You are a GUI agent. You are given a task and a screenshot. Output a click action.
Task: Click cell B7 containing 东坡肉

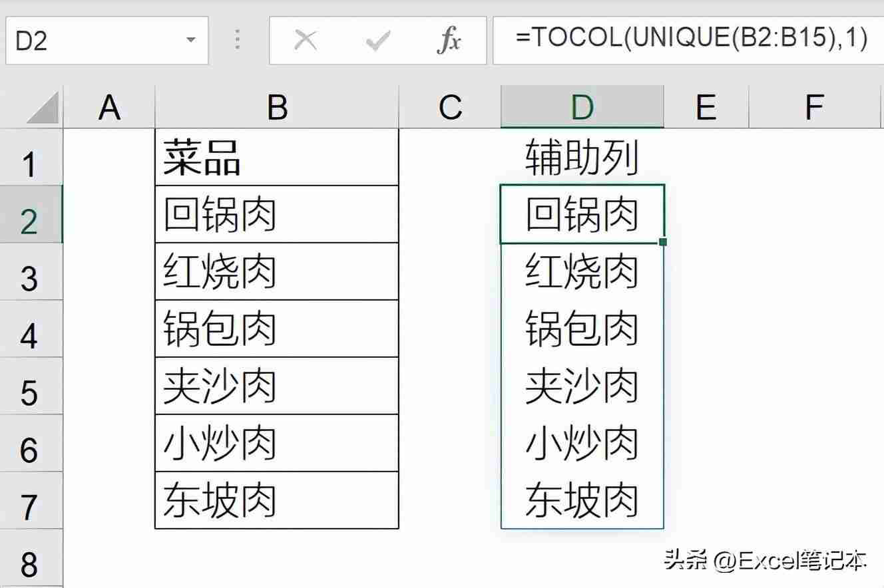[277, 500]
